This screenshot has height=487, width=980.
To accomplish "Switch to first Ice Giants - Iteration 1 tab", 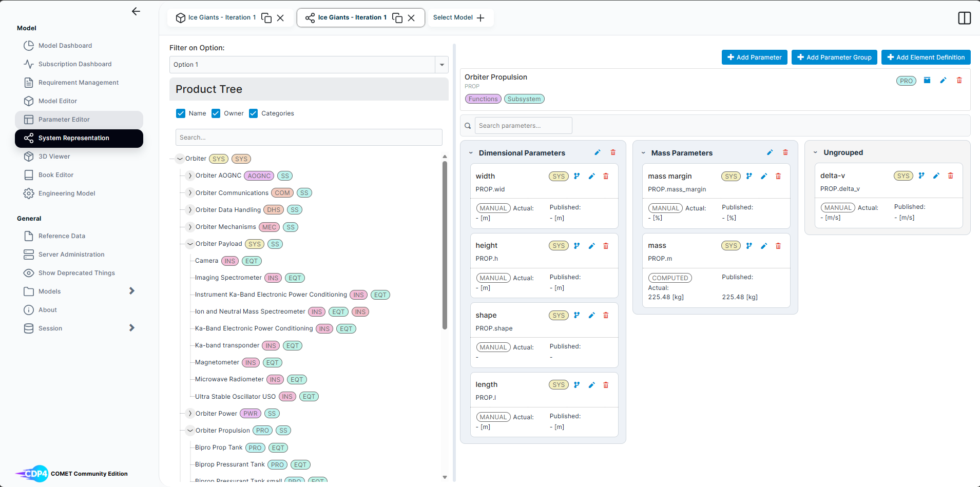I will [x=222, y=17].
